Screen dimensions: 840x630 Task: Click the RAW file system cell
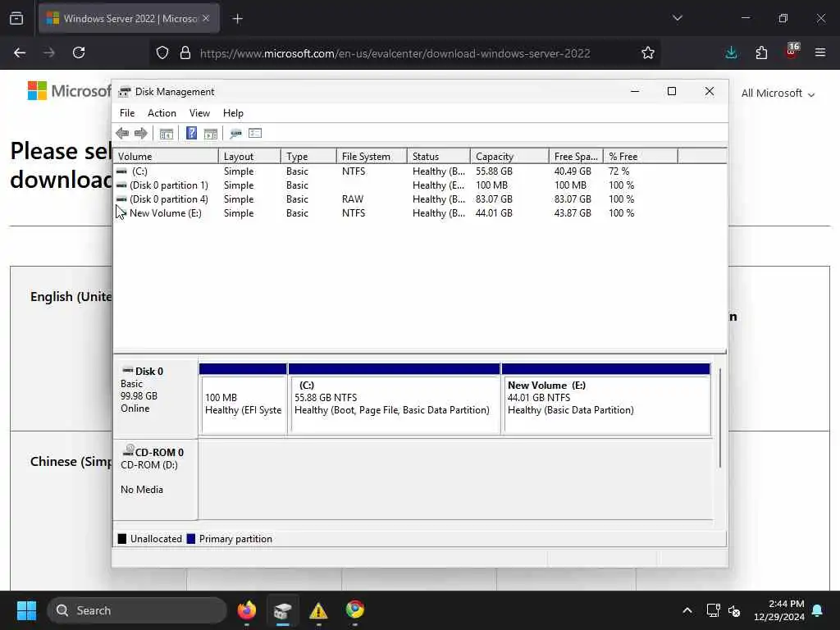pos(353,199)
